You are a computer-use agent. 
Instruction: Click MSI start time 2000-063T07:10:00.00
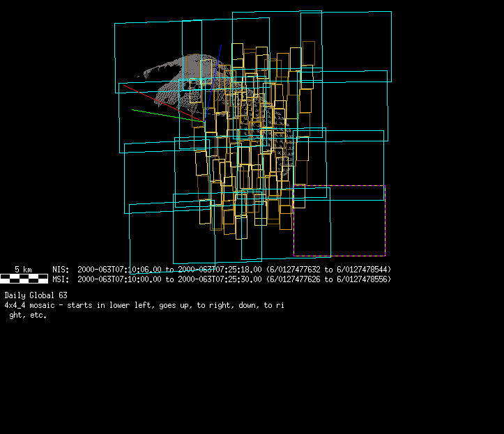tap(119, 279)
